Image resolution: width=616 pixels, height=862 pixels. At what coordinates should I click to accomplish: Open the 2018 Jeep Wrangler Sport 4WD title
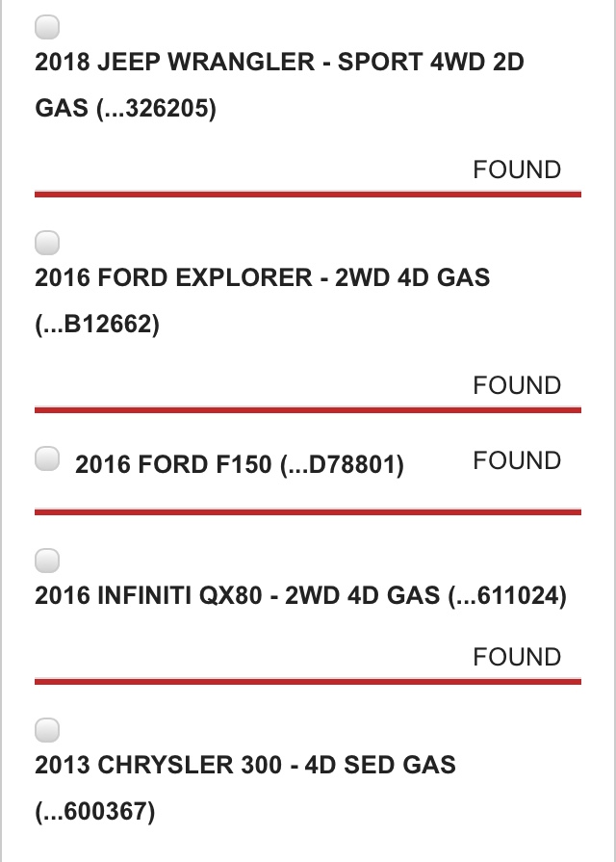pyautogui.click(x=279, y=85)
